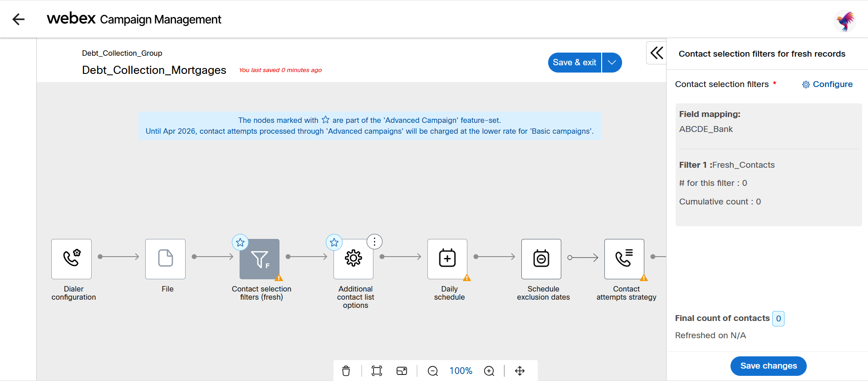Select the Dialer configuration node

(x=71, y=259)
